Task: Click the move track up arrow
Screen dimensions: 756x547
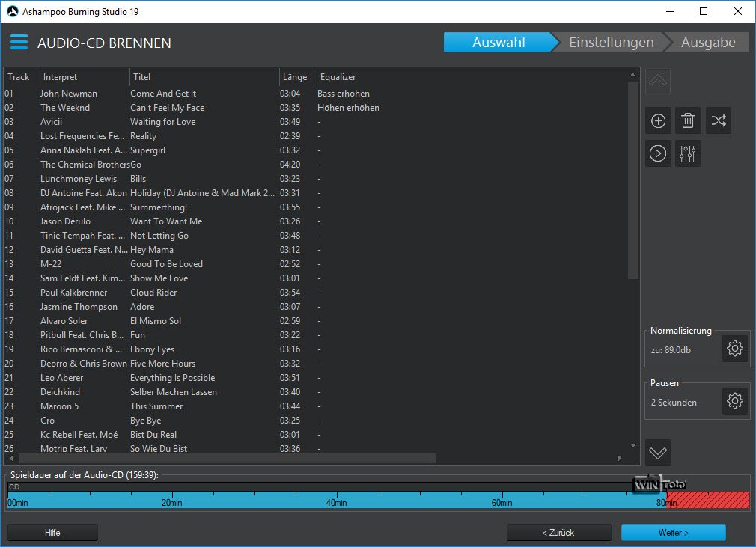Action: click(658, 81)
